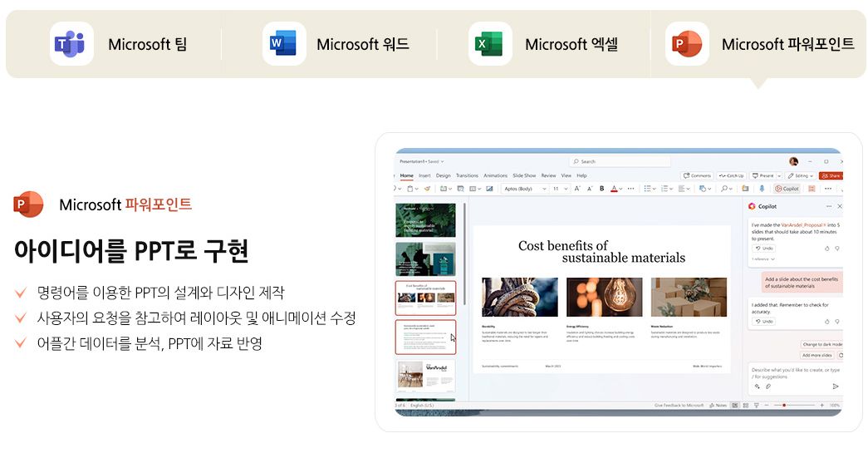Click Add more slides suggestion
This screenshot has width=868, height=458.
coord(817,355)
